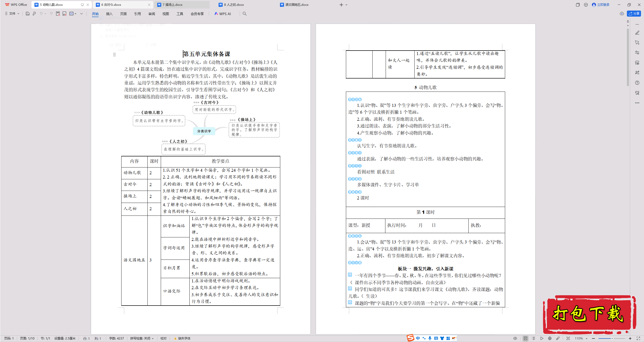
Task: Click zoom in plus button
Action: 630,338
